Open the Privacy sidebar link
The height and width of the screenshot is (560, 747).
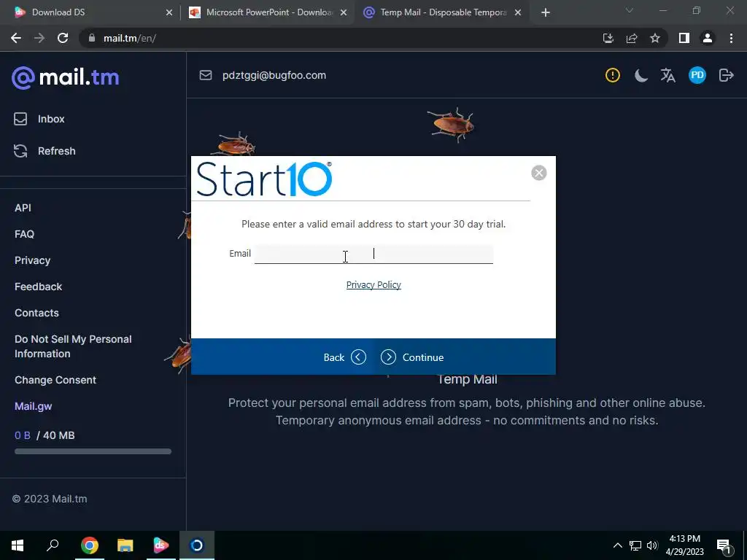32,260
